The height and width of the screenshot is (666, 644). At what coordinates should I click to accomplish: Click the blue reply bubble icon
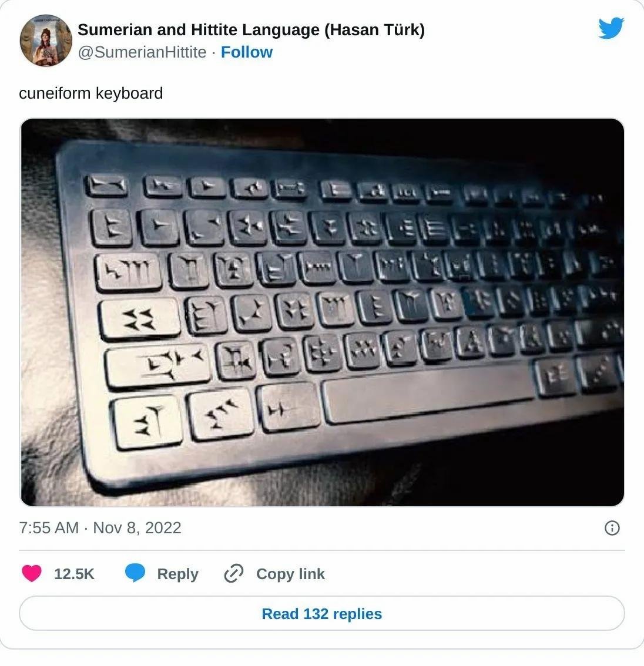click(135, 573)
